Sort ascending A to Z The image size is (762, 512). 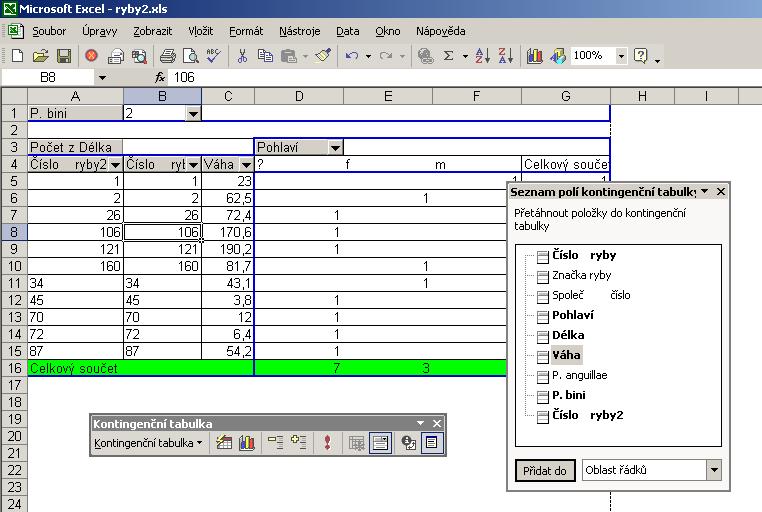click(x=482, y=56)
